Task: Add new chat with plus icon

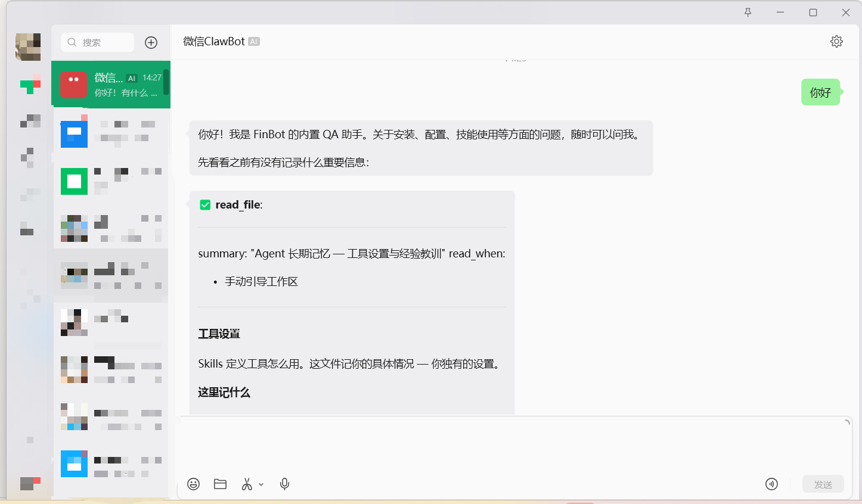Action: [x=151, y=42]
